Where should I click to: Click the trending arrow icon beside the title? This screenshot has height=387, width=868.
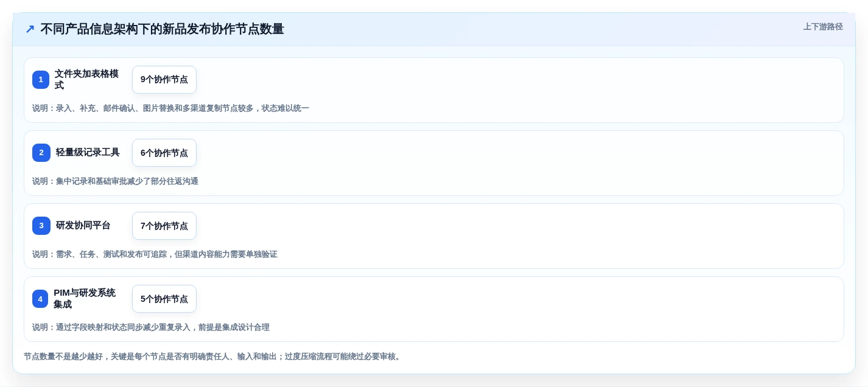pos(30,29)
